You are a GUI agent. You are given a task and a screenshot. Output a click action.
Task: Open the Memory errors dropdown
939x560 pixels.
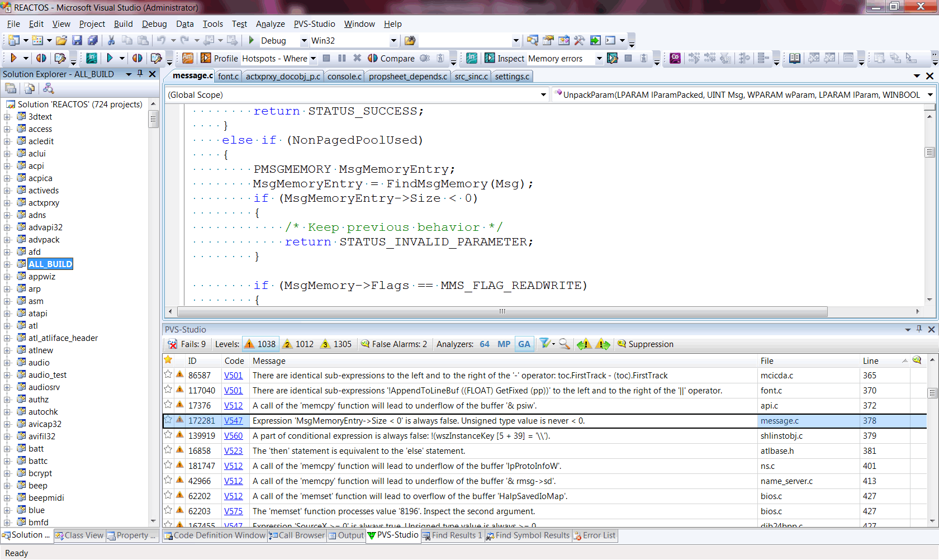(x=599, y=59)
